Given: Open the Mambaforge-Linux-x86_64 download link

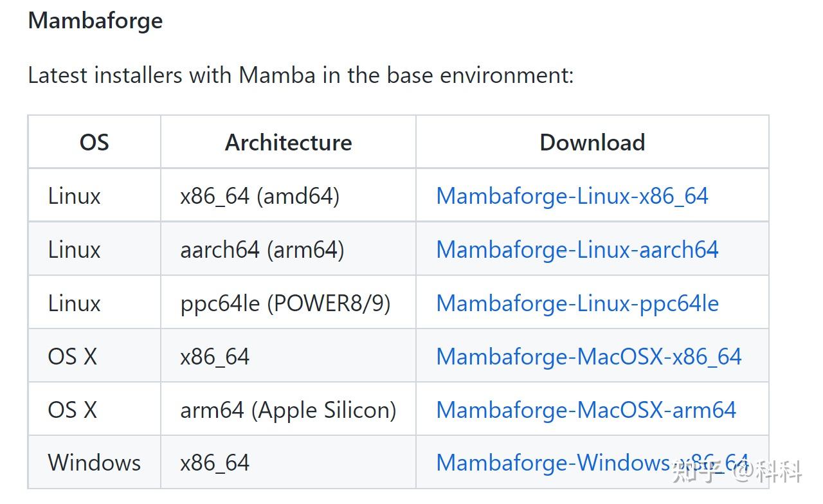Looking at the screenshot, I should tap(572, 196).
